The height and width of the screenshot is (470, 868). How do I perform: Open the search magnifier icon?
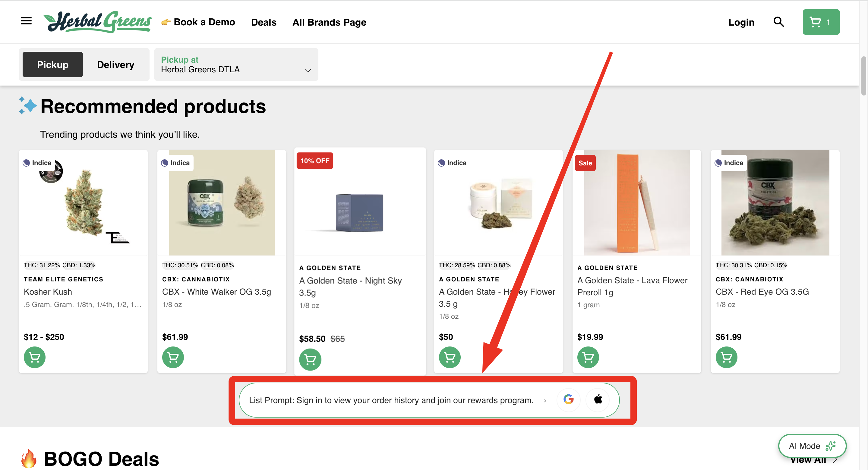(778, 22)
